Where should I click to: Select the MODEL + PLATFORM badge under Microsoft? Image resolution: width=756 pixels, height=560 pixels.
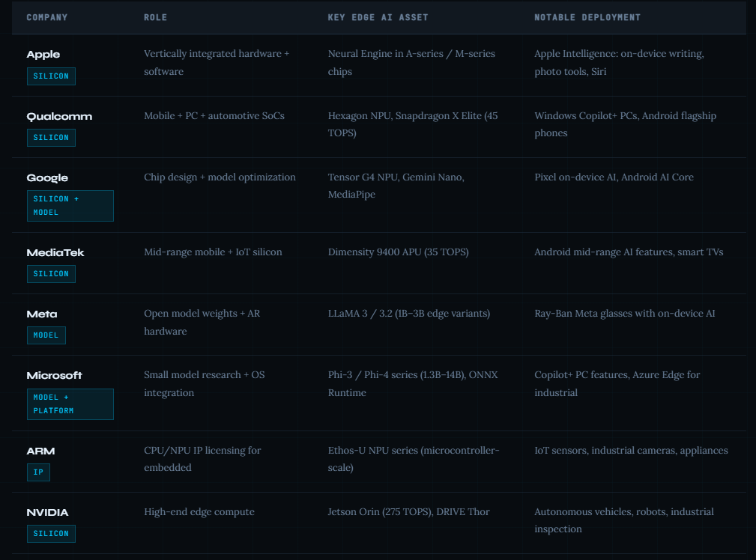pyautogui.click(x=70, y=404)
